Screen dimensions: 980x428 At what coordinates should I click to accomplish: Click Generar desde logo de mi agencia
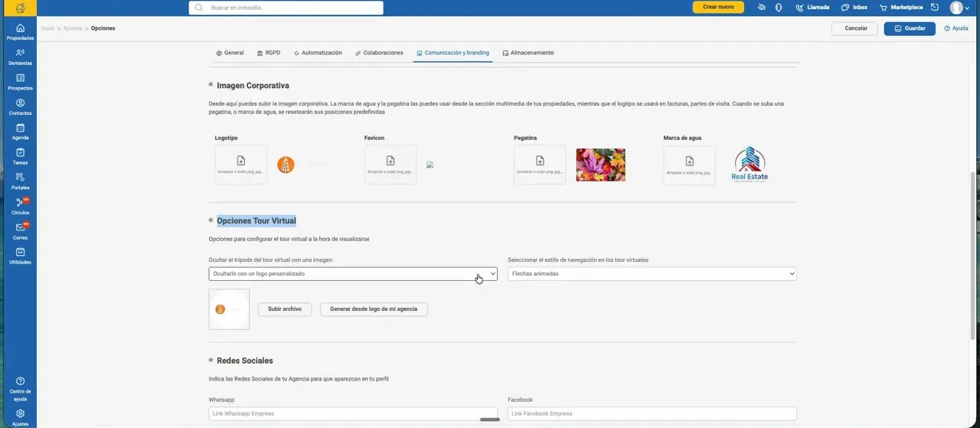(x=374, y=309)
